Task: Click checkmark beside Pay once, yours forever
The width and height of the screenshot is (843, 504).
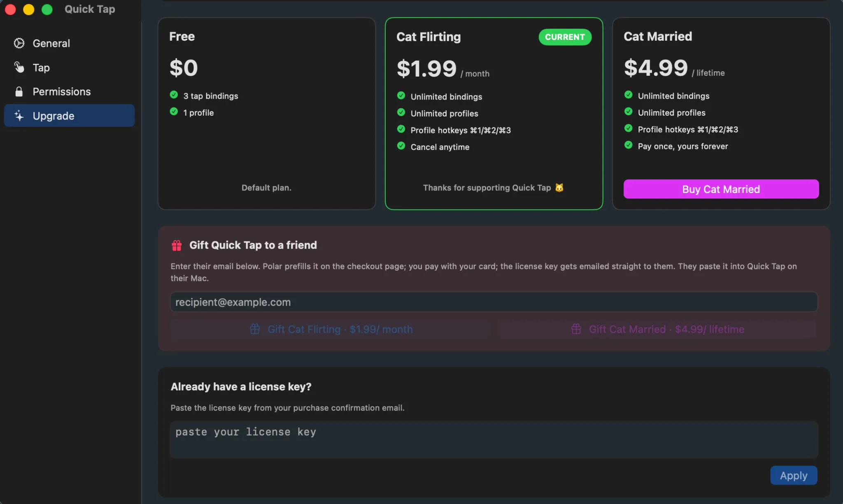Action: (x=628, y=145)
